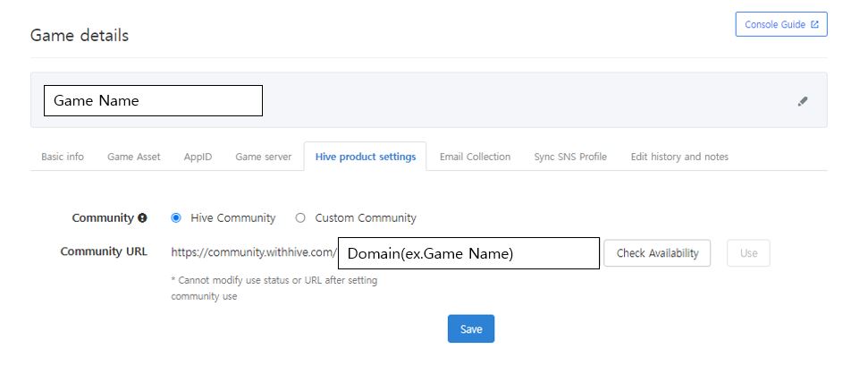Select the Hive product settings tab

click(366, 157)
